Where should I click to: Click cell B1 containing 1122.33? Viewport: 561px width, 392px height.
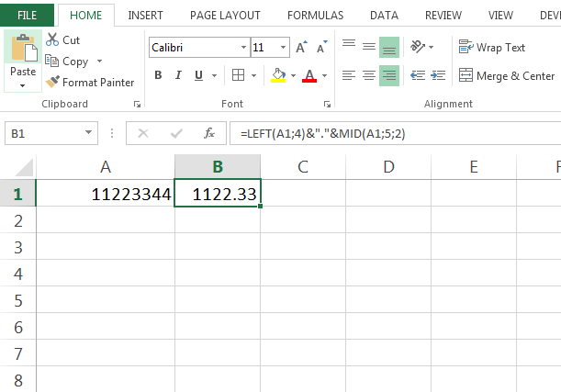point(218,193)
